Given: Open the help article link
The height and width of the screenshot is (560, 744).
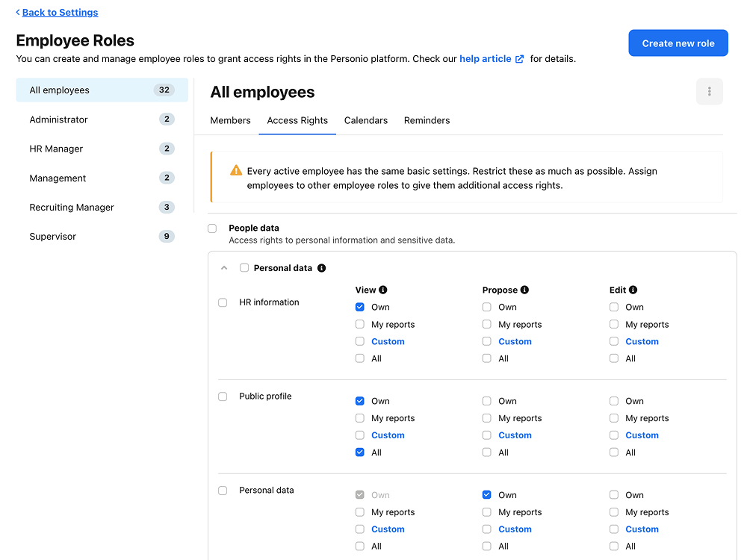Looking at the screenshot, I should [485, 59].
